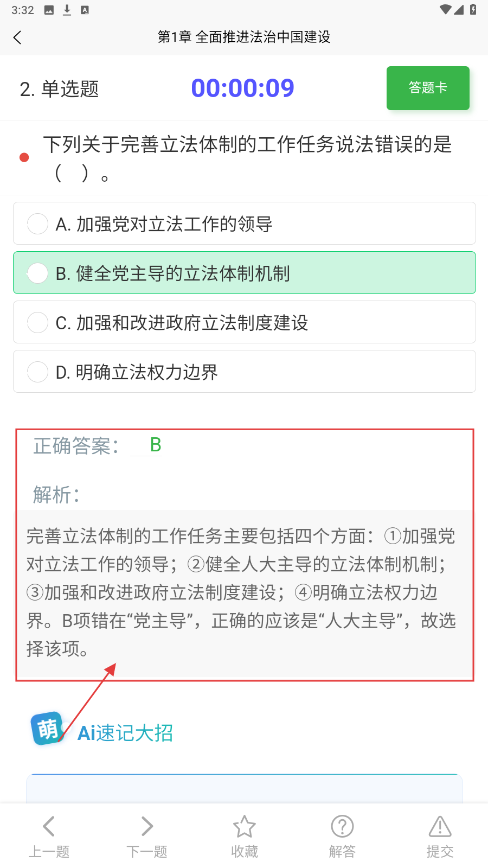Image resolution: width=488 pixels, height=868 pixels.
Task: Tap the previous question arrow icon
Action: 49,826
